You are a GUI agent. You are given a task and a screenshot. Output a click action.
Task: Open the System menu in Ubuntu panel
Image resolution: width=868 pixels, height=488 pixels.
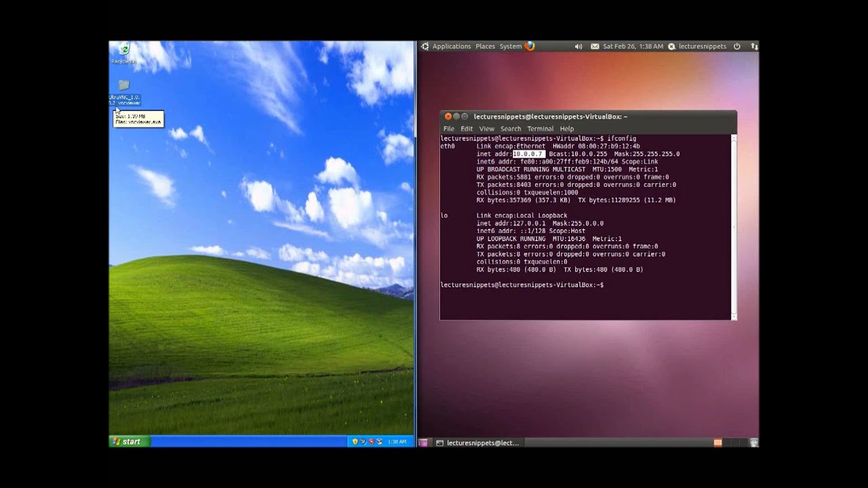click(x=511, y=46)
